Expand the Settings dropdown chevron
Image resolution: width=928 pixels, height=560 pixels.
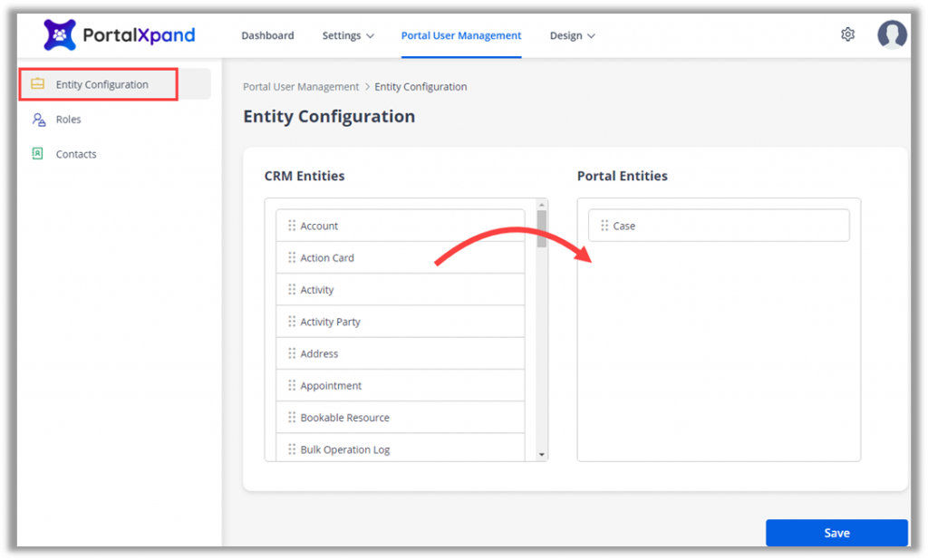click(371, 36)
